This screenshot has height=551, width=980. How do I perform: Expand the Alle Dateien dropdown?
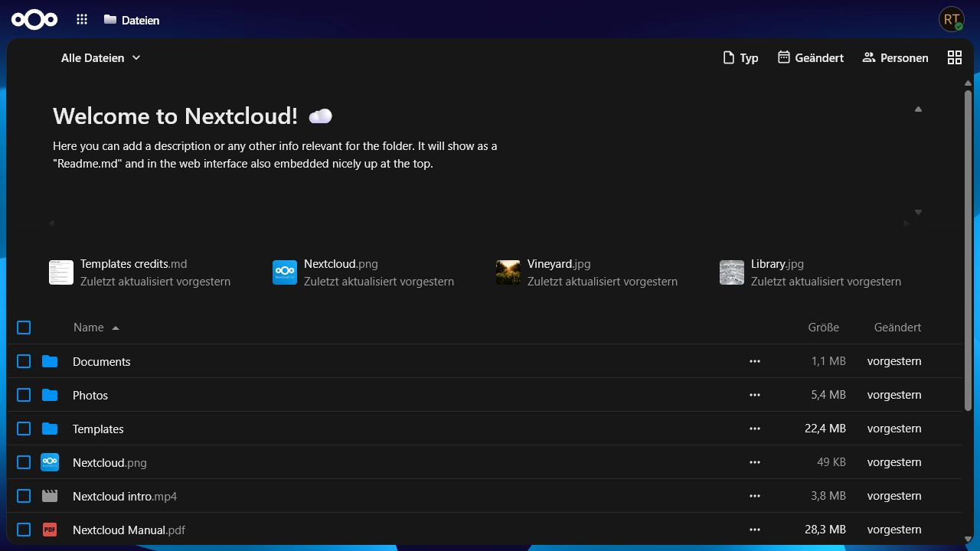click(x=101, y=58)
